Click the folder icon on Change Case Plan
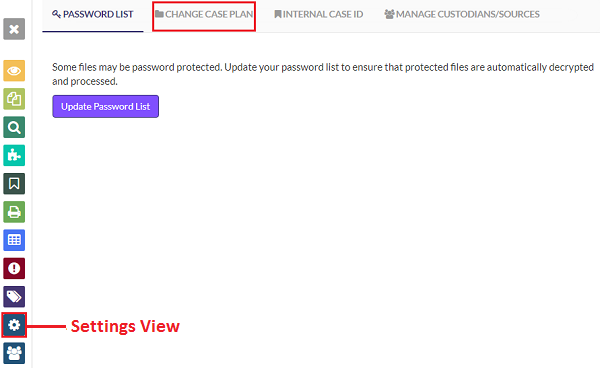 [159, 14]
